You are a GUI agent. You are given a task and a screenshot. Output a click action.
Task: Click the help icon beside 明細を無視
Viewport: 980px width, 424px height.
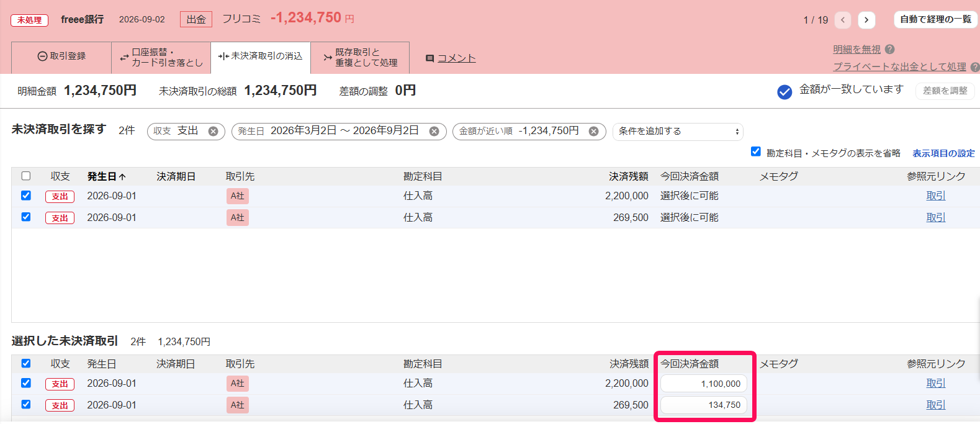pyautogui.click(x=890, y=49)
